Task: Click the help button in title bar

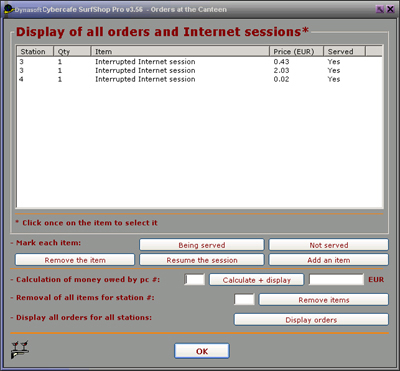Action: point(380,9)
